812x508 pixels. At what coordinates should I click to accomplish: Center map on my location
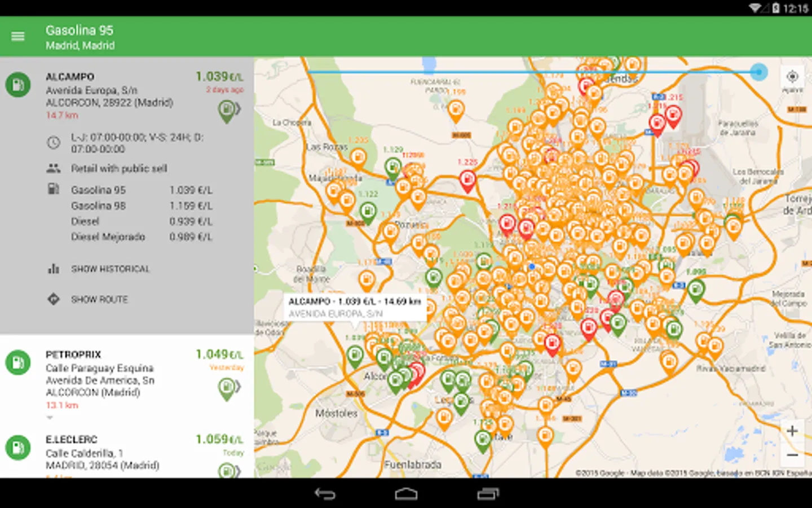[792, 76]
